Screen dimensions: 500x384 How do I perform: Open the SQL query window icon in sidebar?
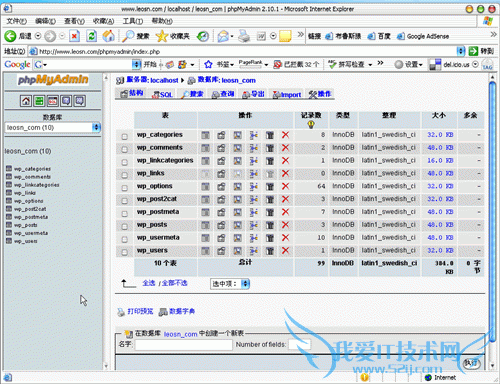(x=53, y=101)
